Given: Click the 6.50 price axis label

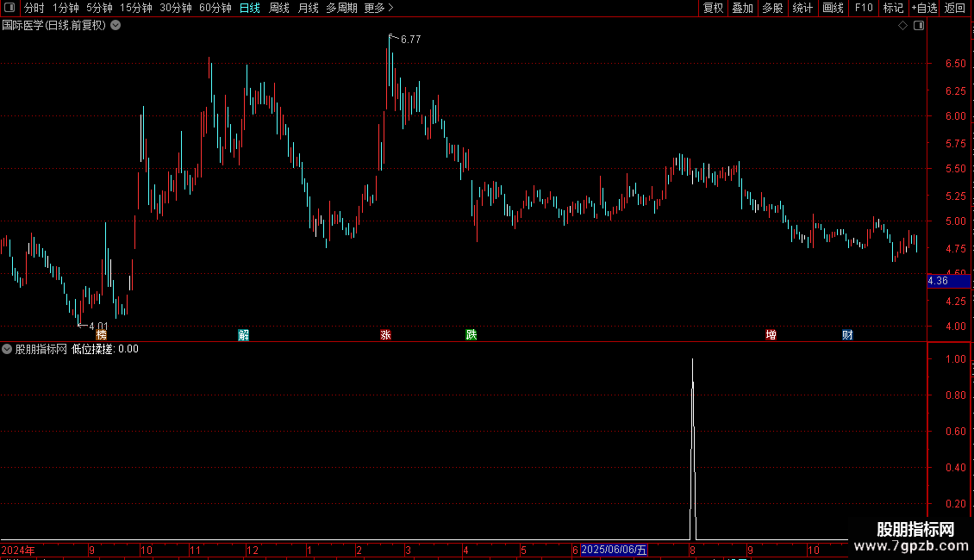Looking at the screenshot, I should pos(955,64).
